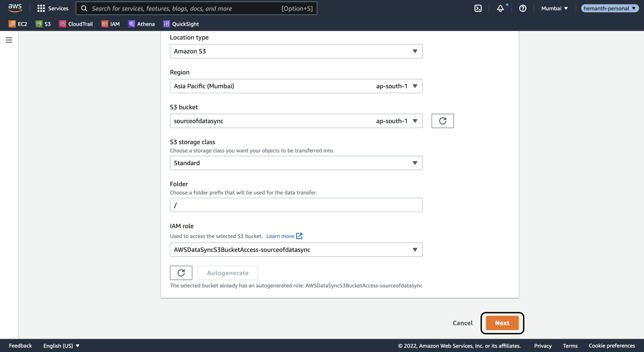The width and height of the screenshot is (644, 352).
Task: Refresh the IAM role list
Action: [181, 273]
